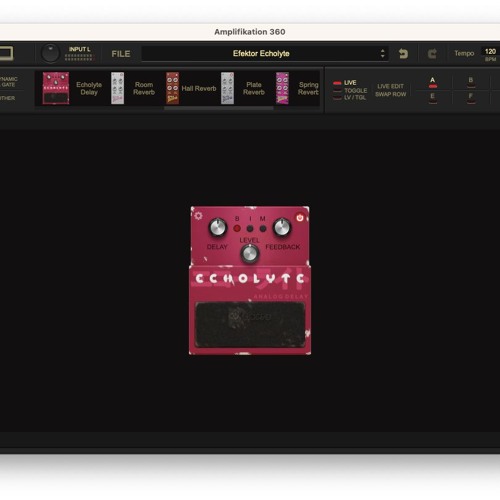Select snapshot slot E

433,98
